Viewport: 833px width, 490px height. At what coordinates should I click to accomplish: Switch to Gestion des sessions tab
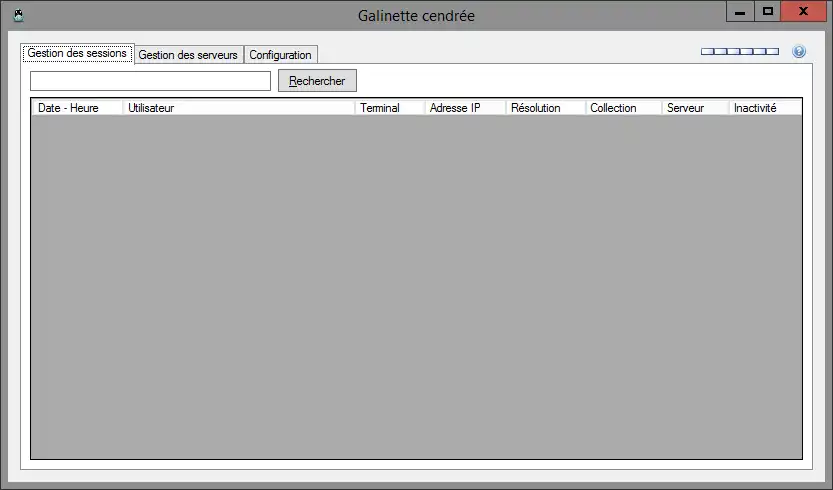click(x=78, y=53)
